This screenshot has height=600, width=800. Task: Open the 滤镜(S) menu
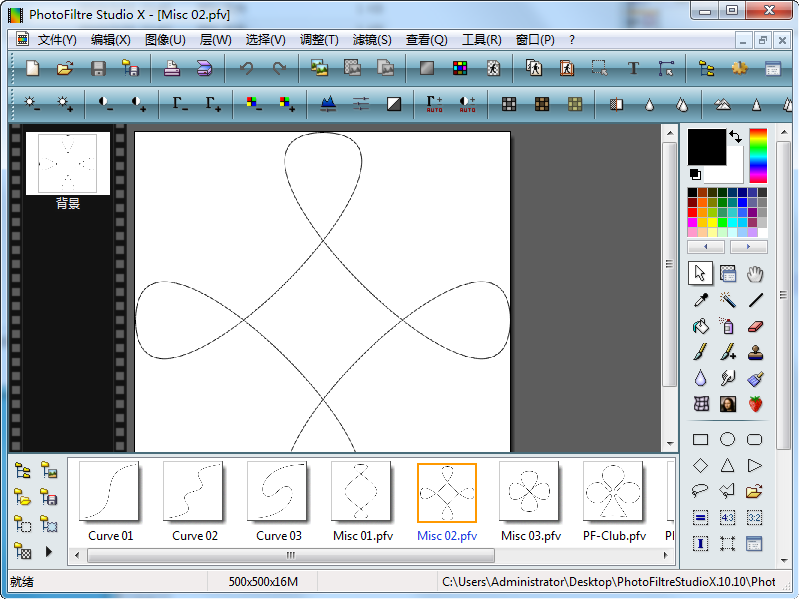[x=372, y=40]
